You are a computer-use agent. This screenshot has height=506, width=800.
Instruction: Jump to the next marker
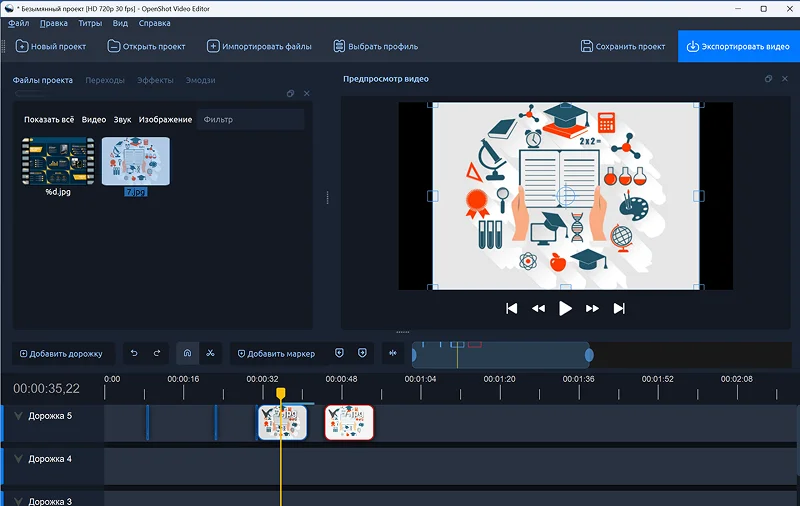pos(362,353)
